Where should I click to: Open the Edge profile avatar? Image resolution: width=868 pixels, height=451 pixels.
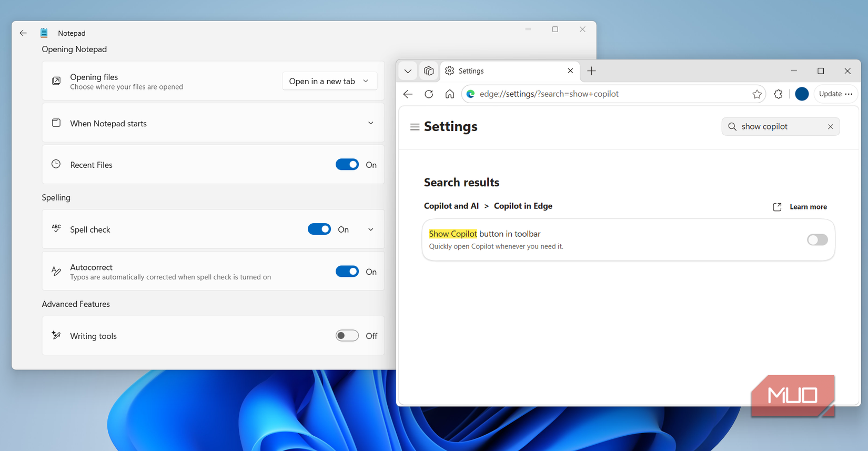click(x=802, y=94)
